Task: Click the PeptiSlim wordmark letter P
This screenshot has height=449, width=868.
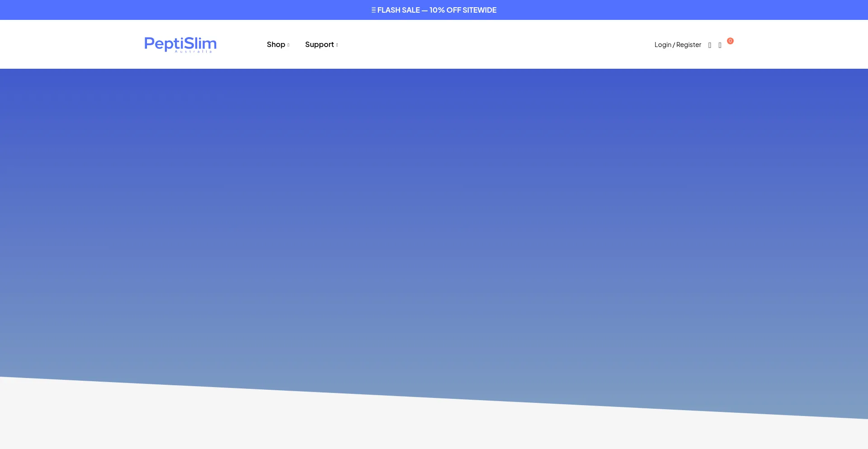Action: pyautogui.click(x=150, y=44)
